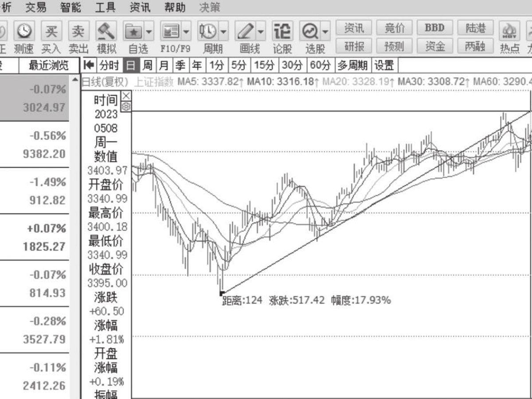Click the BBD button
This screenshot has width=532, height=399.
click(x=435, y=28)
